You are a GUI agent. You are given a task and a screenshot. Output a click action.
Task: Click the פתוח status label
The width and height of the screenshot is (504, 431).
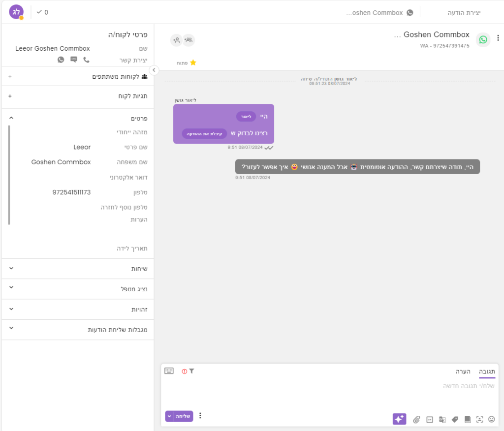[x=182, y=63]
